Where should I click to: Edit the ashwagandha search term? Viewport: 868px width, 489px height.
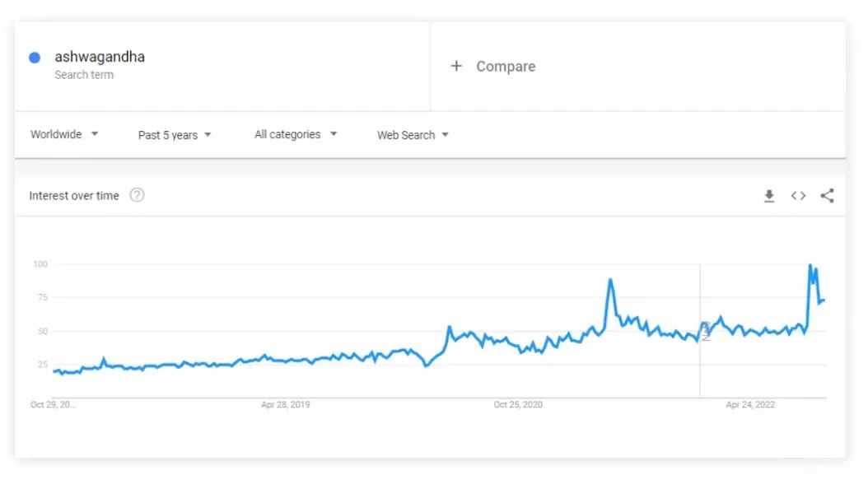tap(100, 57)
